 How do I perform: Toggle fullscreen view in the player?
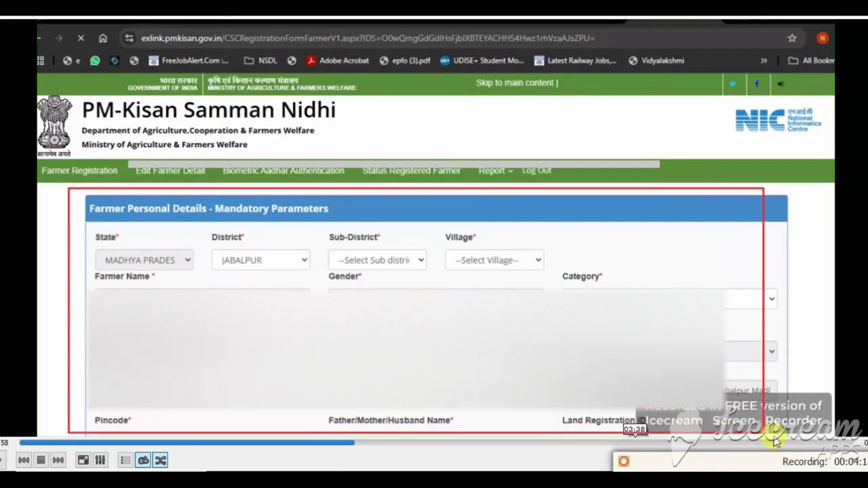[x=83, y=460]
